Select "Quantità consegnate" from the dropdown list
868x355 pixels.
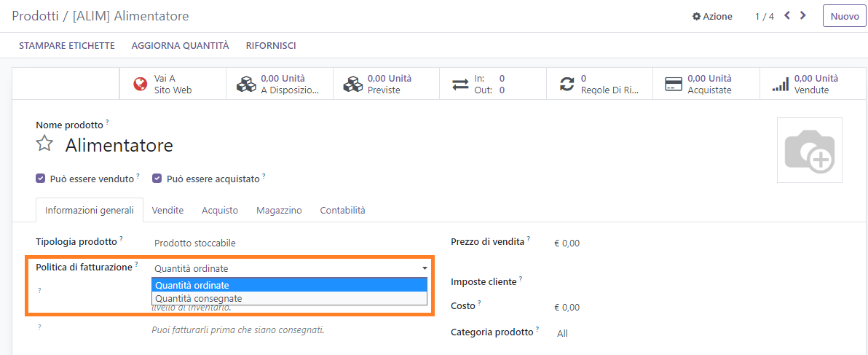(199, 298)
